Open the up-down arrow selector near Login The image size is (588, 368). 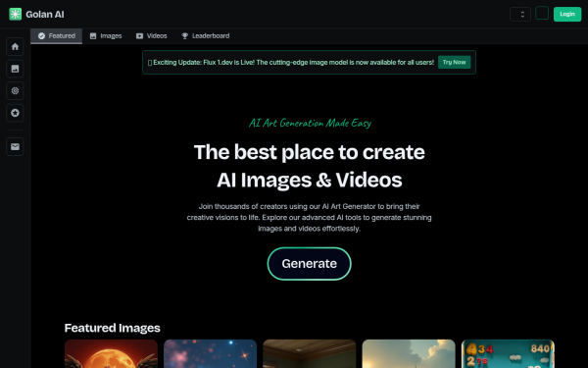520,15
